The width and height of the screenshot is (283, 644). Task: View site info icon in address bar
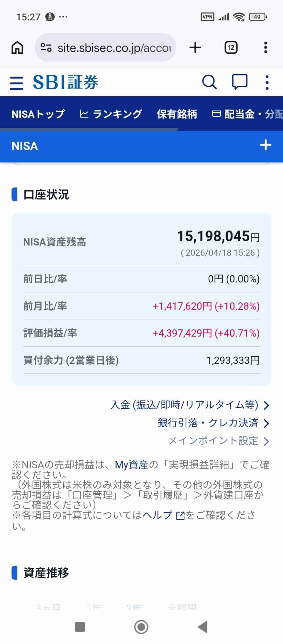[x=46, y=48]
